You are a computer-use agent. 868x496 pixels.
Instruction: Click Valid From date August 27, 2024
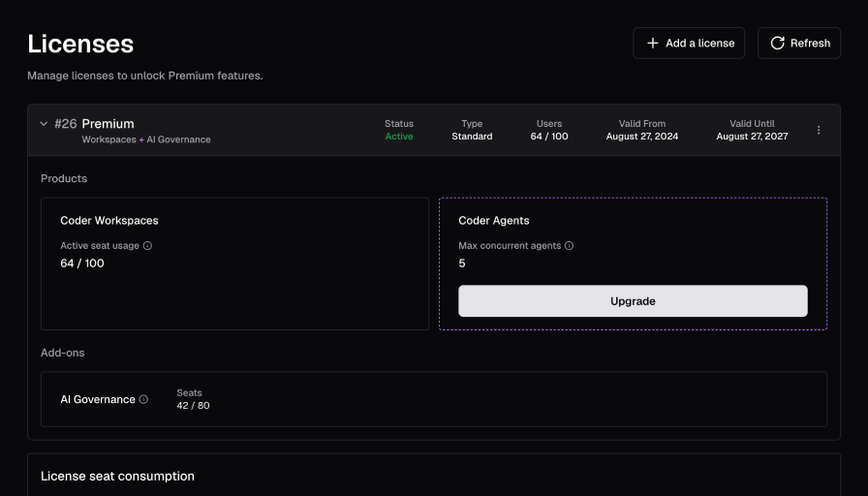coord(642,137)
